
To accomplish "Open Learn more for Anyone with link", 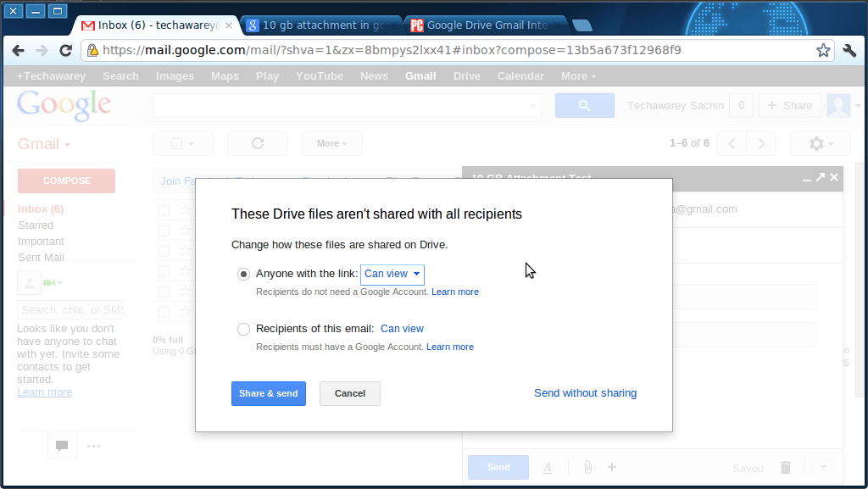I will (455, 292).
